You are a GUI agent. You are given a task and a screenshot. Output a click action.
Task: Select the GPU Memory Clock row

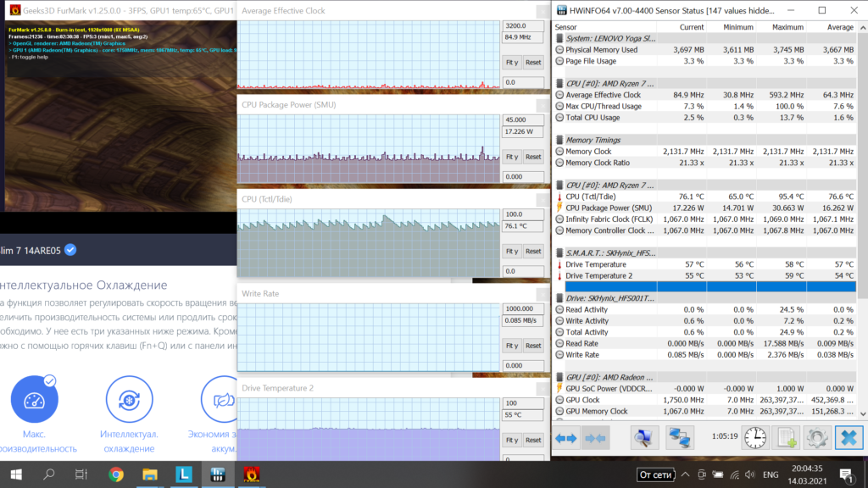point(705,411)
